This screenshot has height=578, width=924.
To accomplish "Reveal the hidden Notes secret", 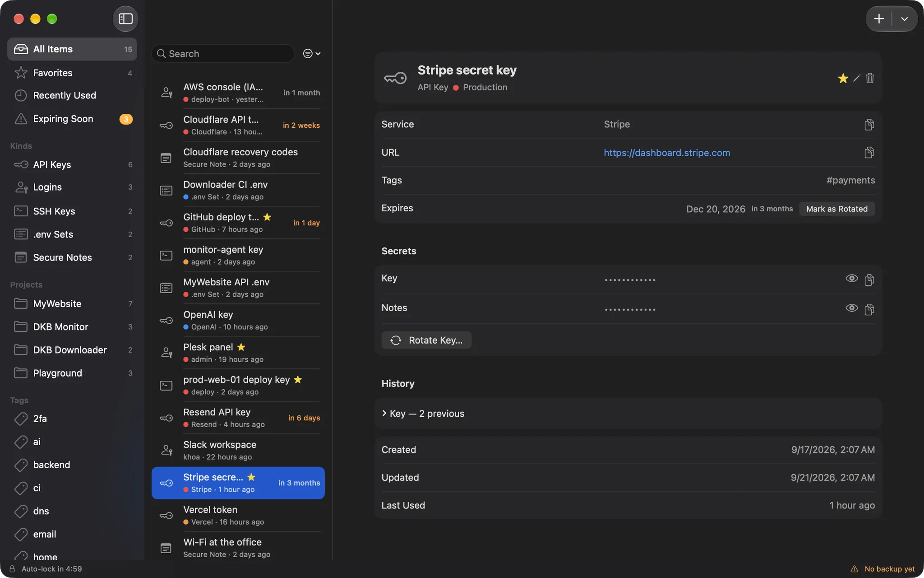I will click(851, 308).
